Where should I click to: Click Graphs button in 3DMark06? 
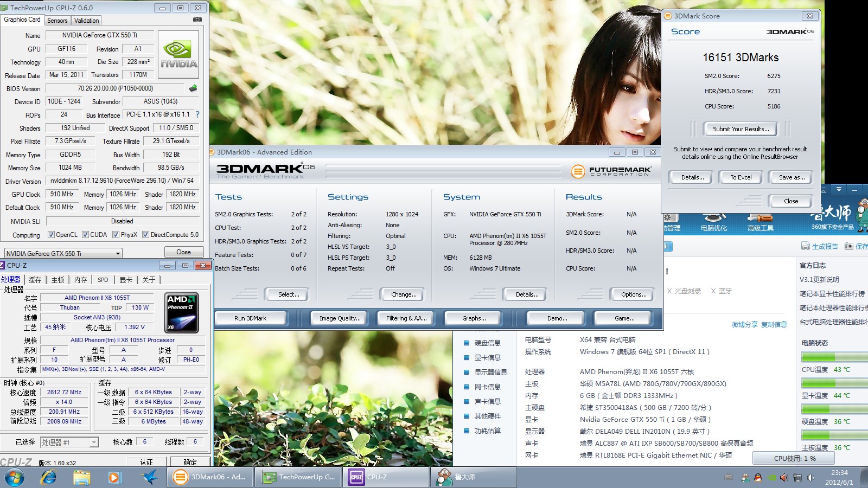pos(474,318)
